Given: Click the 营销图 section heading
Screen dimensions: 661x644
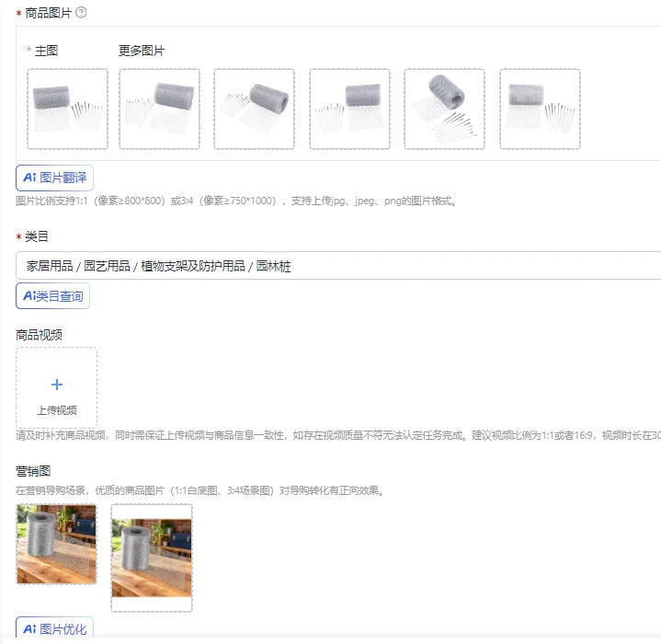Looking at the screenshot, I should click(33, 471).
